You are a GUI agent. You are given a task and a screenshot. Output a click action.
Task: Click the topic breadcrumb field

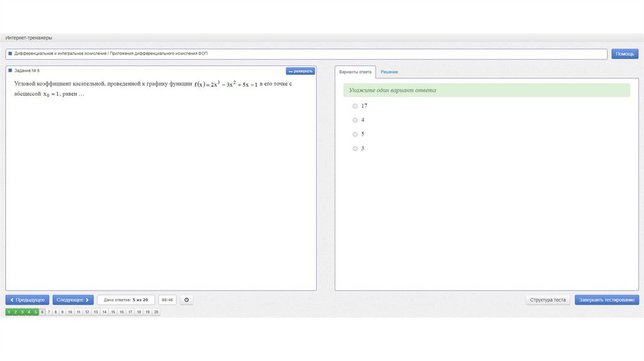pyautogui.click(x=306, y=54)
